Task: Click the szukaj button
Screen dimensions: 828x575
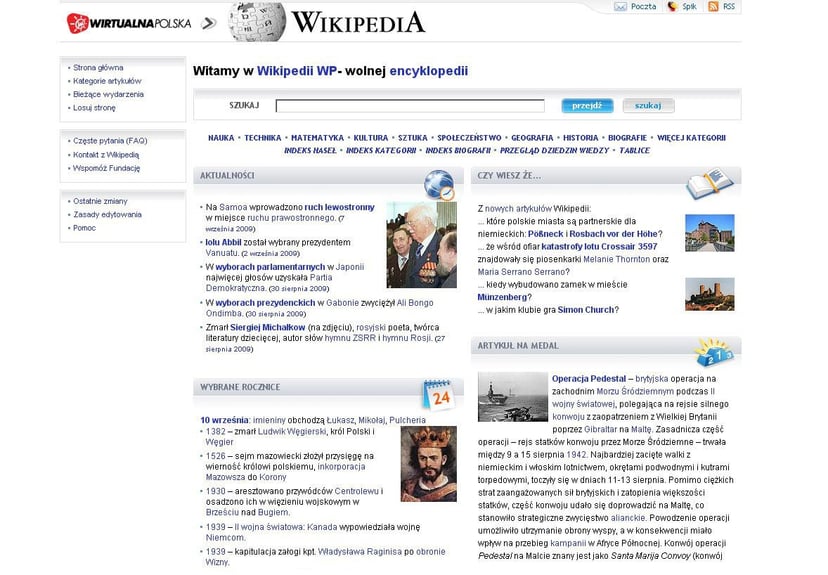Action: pos(648,106)
